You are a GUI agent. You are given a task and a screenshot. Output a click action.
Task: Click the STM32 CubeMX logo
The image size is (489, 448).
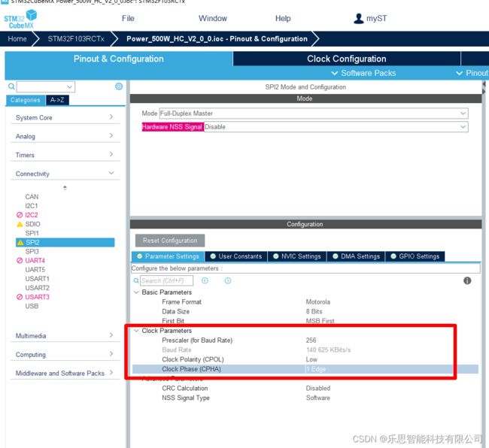(20, 19)
